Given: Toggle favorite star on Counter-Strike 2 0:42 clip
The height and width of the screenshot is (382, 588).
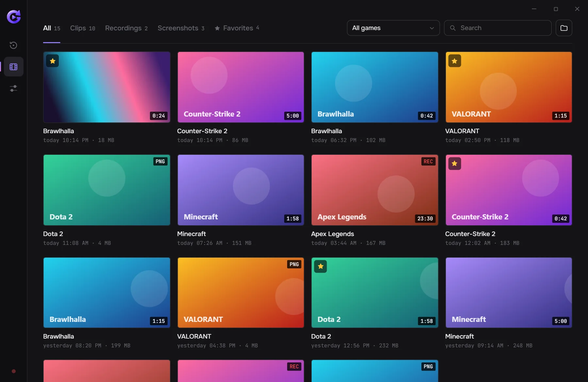Looking at the screenshot, I should coord(454,164).
